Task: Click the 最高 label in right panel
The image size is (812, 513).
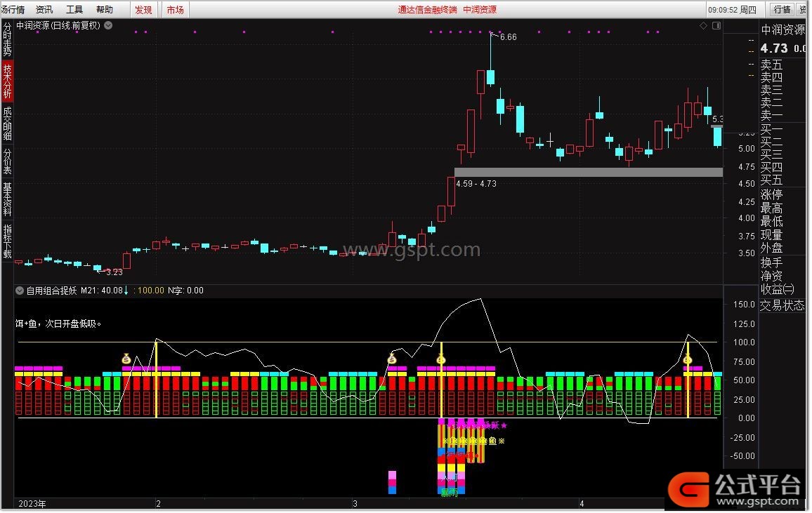Action: pyautogui.click(x=771, y=208)
